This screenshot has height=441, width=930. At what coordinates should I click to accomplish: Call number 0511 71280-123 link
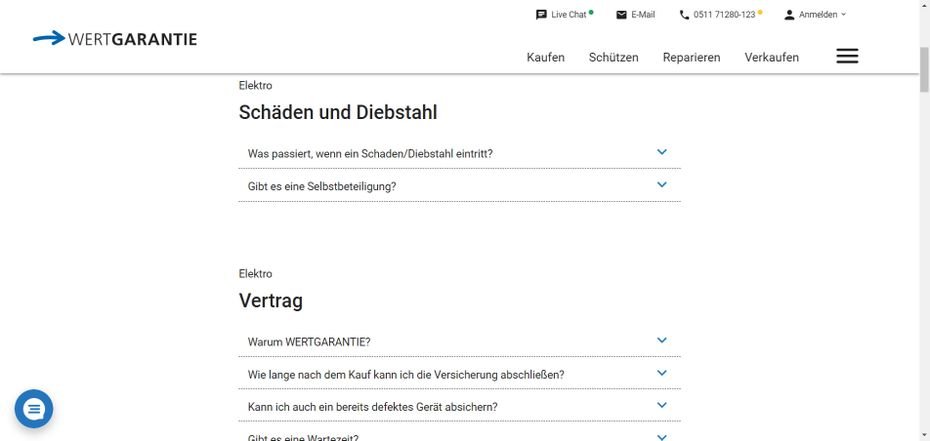pos(724,15)
